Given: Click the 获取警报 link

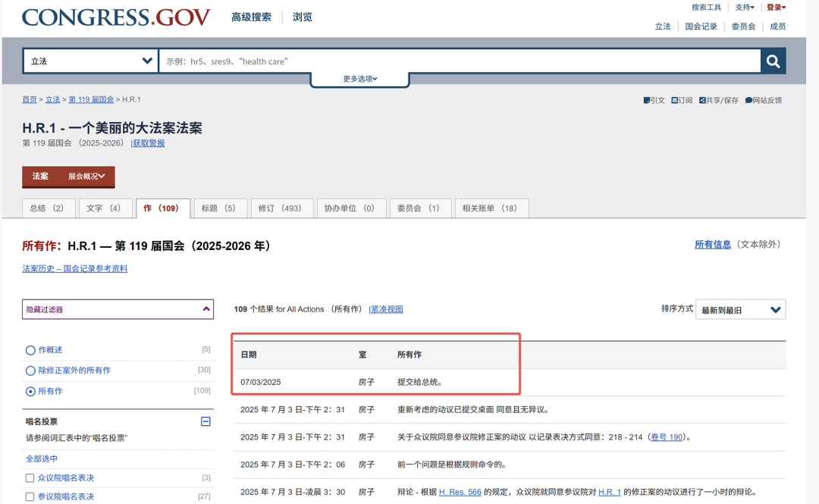Looking at the screenshot, I should (x=149, y=143).
